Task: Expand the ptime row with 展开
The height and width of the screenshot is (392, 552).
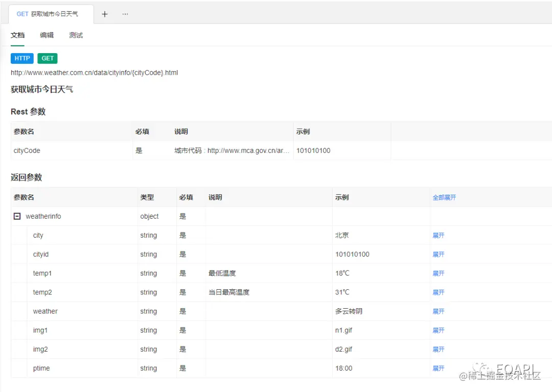Action: (439, 368)
